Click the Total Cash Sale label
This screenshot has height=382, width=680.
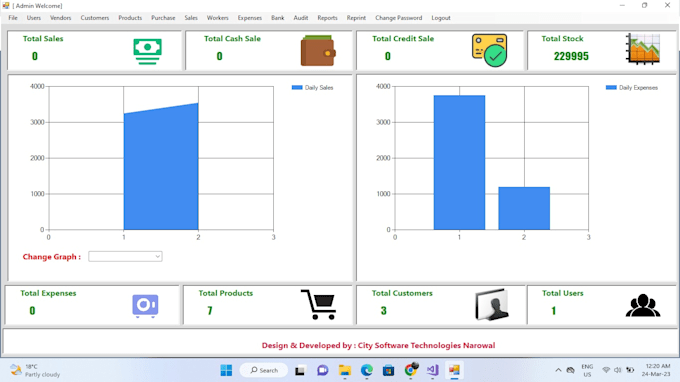[x=232, y=39]
